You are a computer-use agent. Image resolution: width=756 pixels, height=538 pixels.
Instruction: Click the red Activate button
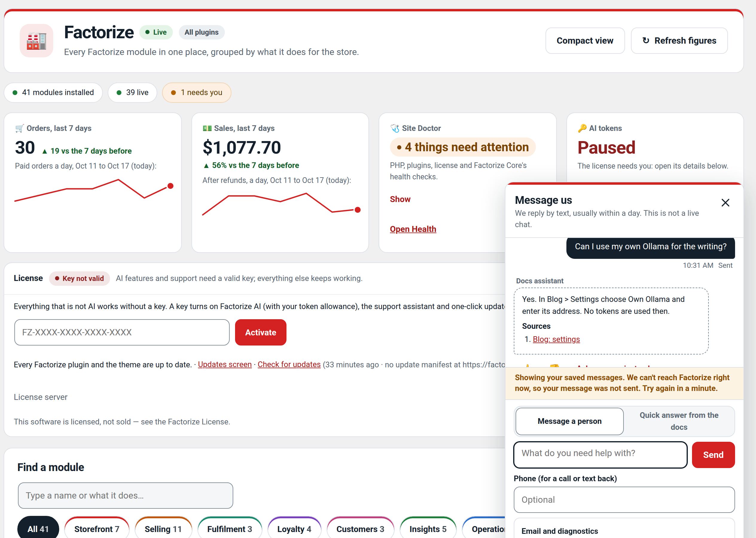(260, 332)
